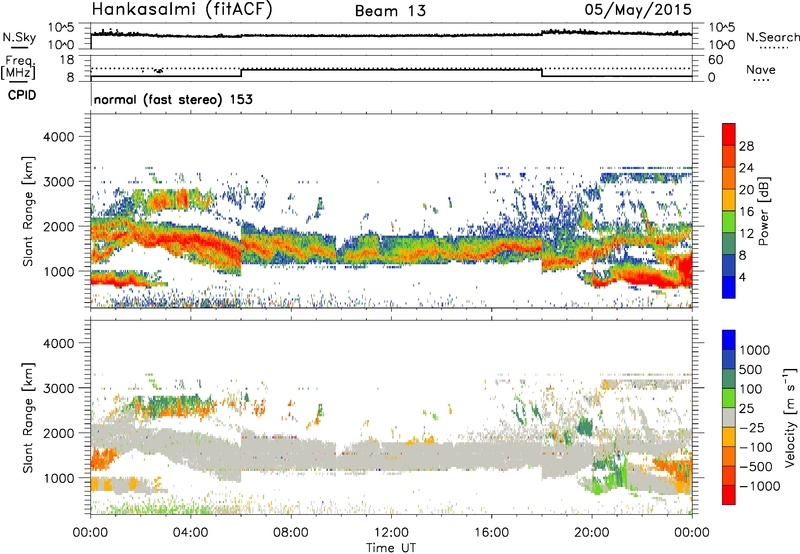Click the 'N.Search' legend label
Viewport: 800px width, 554px height.
[772, 37]
